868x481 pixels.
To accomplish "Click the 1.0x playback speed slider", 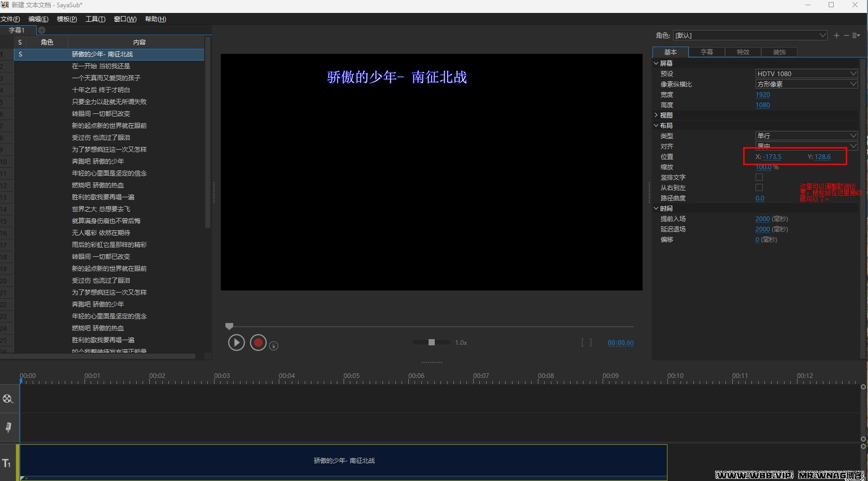I will (432, 342).
